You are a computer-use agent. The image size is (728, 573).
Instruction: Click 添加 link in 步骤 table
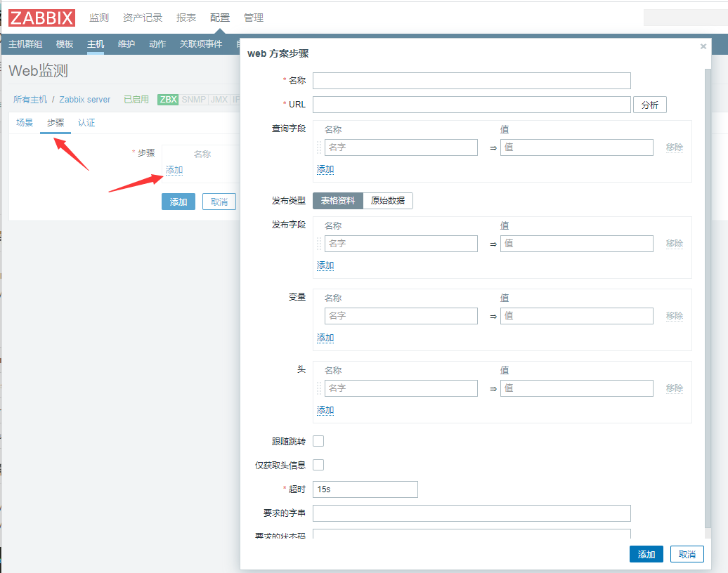[x=174, y=170]
